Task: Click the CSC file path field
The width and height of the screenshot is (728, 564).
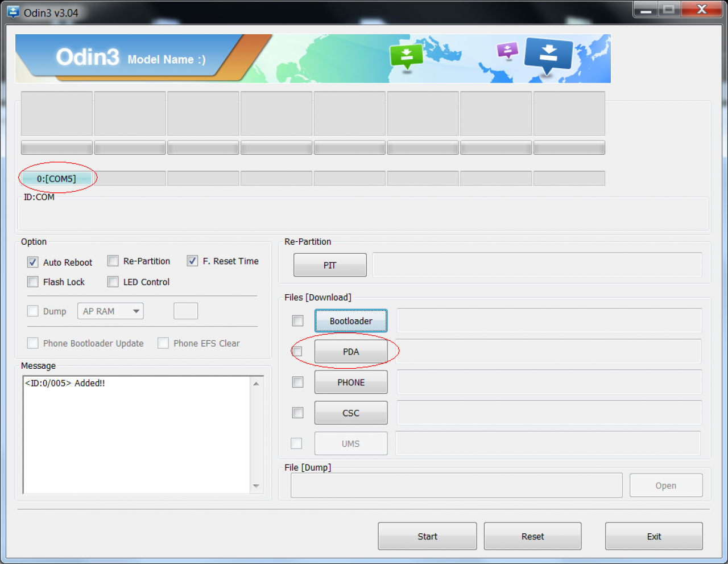Action: [549, 413]
